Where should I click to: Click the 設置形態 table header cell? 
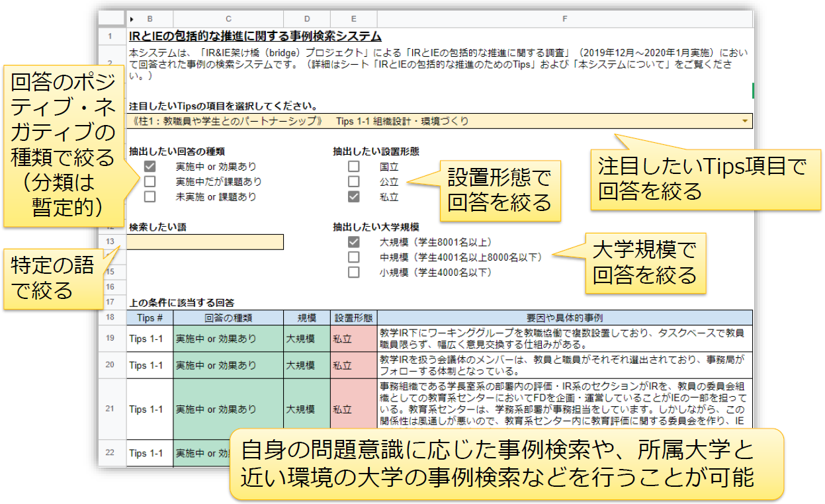point(353,317)
